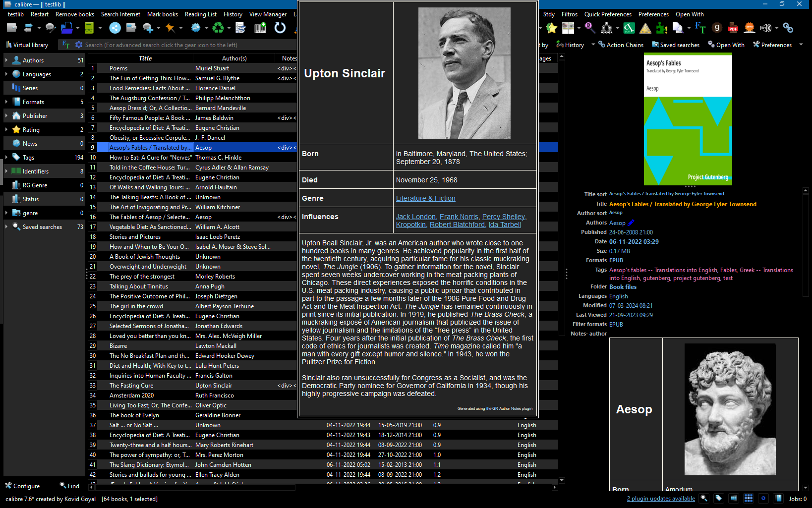Toggle the book details button in status bar
Viewport: 812px width, 508px height.
pos(778,499)
